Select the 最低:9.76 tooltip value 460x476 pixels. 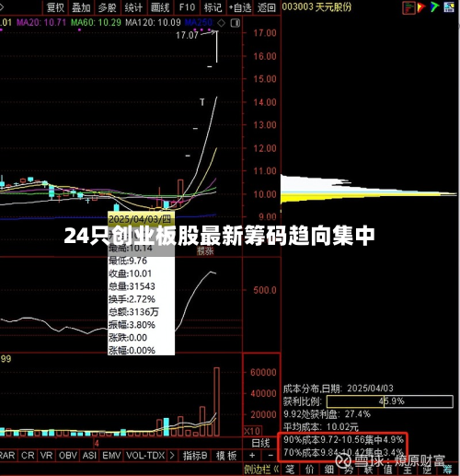point(128,261)
